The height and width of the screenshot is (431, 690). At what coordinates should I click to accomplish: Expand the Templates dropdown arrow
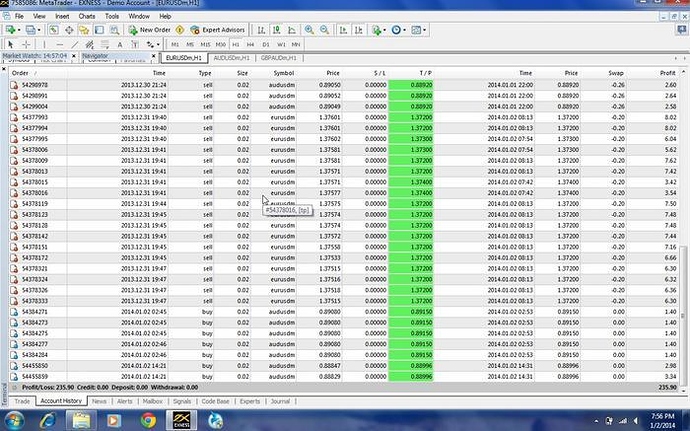tap(424, 30)
